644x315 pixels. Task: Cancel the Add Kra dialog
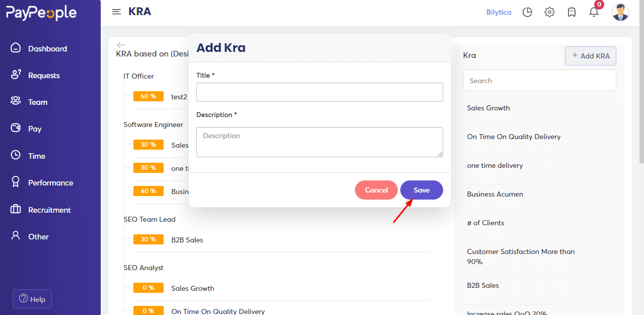click(376, 190)
